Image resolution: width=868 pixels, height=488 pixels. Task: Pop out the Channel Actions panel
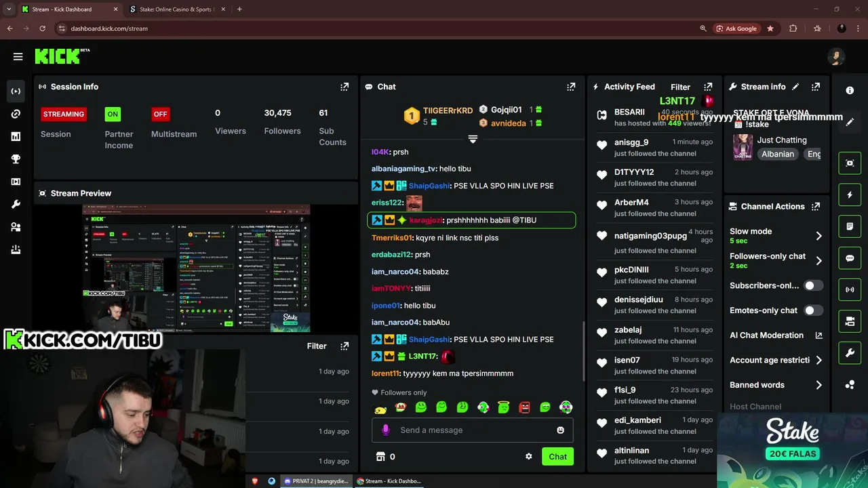816,206
